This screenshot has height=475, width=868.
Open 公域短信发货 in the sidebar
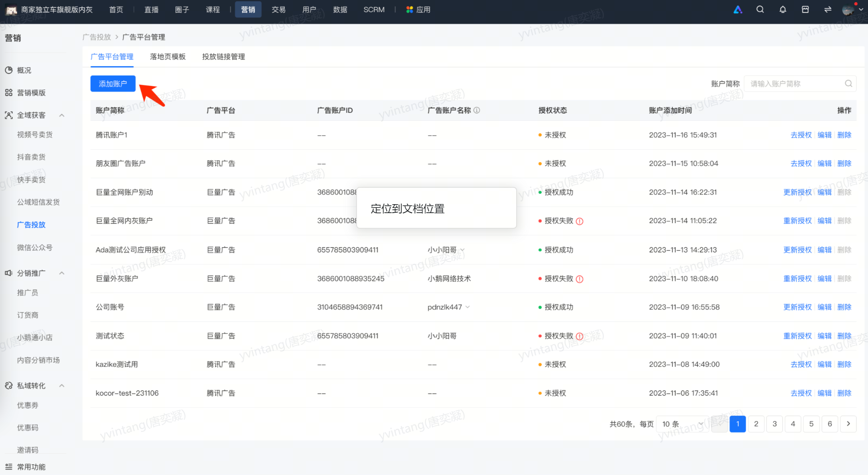[39, 202]
